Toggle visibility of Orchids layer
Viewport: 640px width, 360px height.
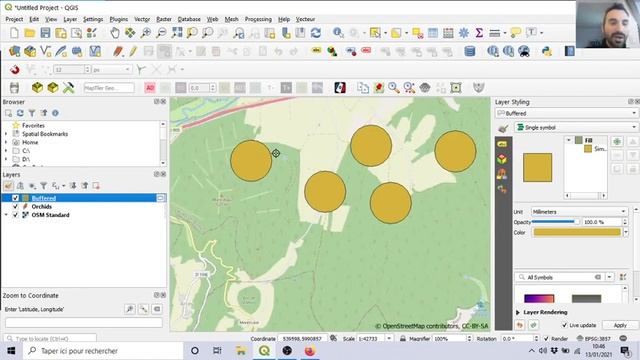click(15, 207)
